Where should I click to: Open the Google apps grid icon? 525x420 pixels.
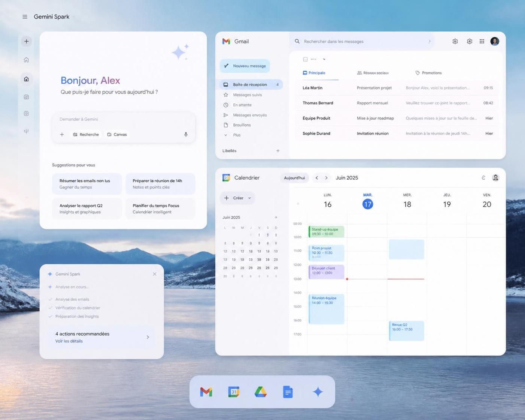pos(482,42)
